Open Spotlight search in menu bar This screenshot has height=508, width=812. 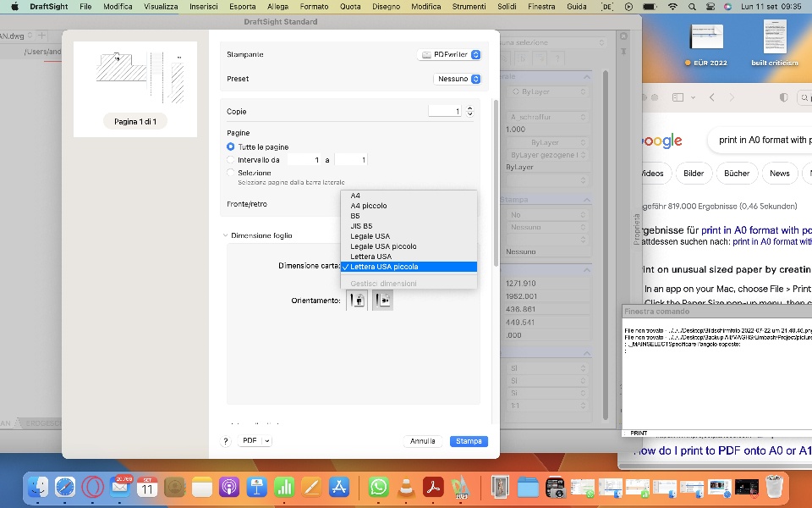point(692,7)
